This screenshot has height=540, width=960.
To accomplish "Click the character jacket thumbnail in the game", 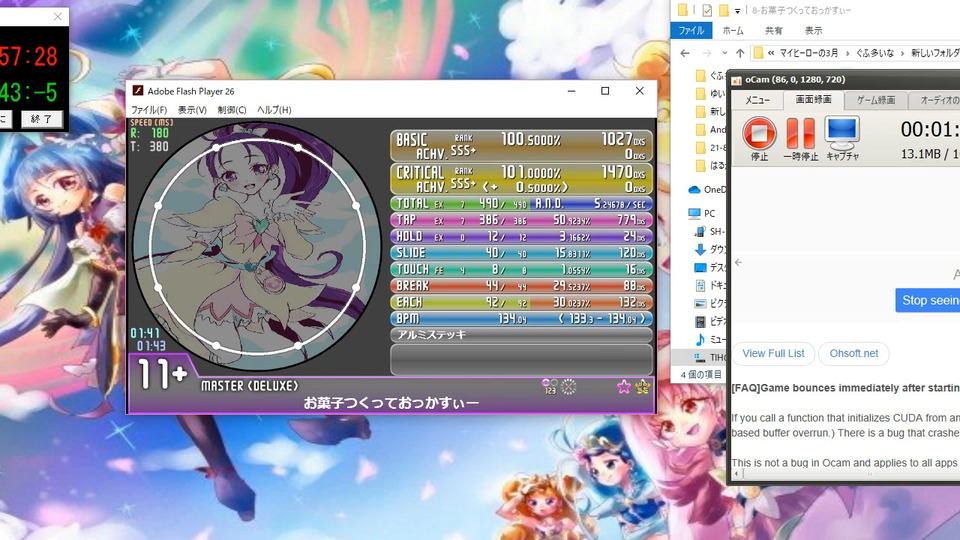I will pos(257,247).
